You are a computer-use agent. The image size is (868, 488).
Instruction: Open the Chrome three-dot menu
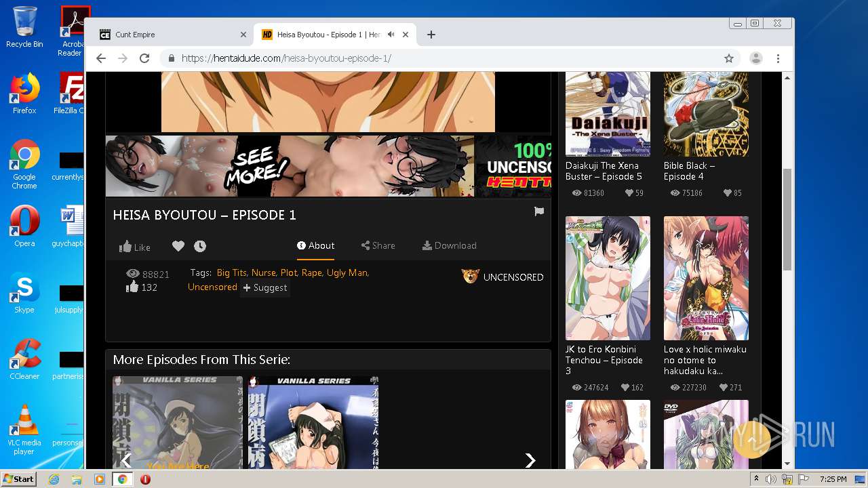coord(778,58)
